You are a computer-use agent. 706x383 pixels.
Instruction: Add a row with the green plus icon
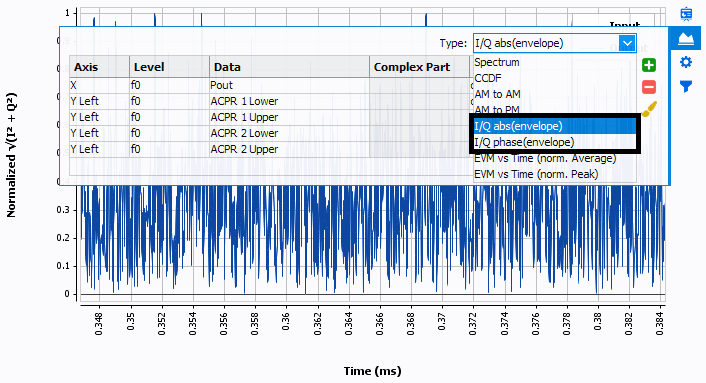pyautogui.click(x=649, y=65)
